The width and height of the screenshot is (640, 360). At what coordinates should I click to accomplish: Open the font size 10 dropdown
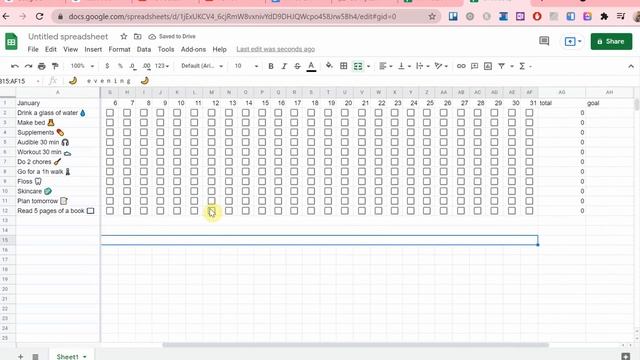pyautogui.click(x=246, y=66)
